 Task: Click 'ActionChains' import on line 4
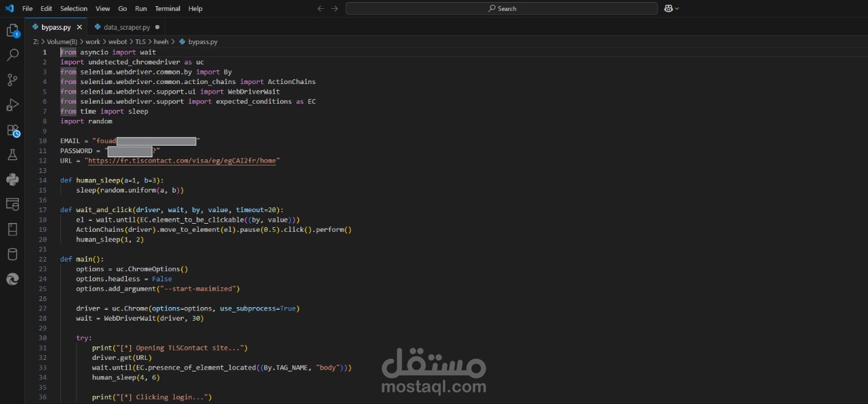[x=292, y=81]
